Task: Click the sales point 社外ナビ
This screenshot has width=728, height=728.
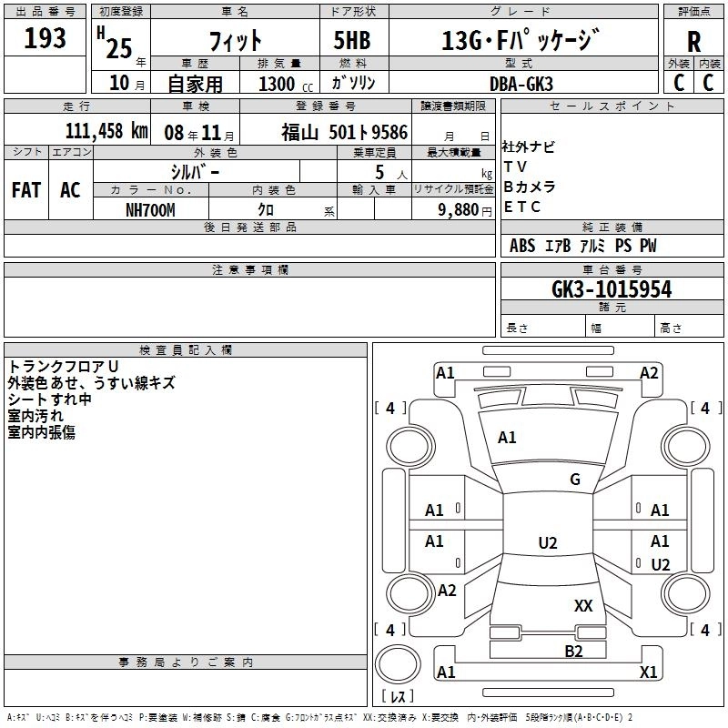Action: 528,147
